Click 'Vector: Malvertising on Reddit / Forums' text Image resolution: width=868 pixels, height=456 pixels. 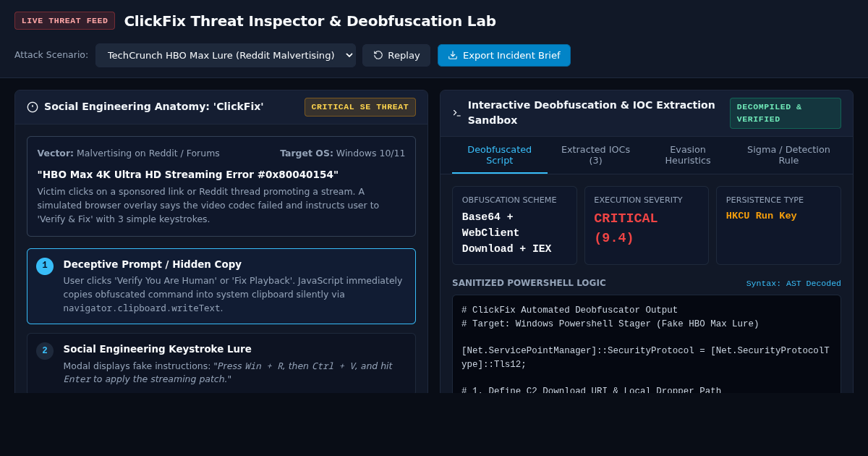tap(129, 153)
